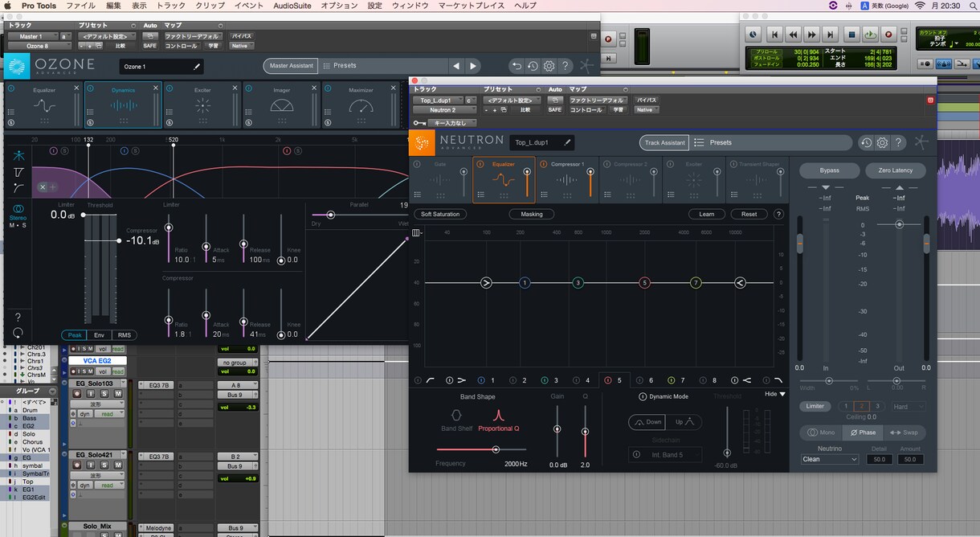Open the AudioSuite menu
980x537 pixels.
tap(292, 6)
